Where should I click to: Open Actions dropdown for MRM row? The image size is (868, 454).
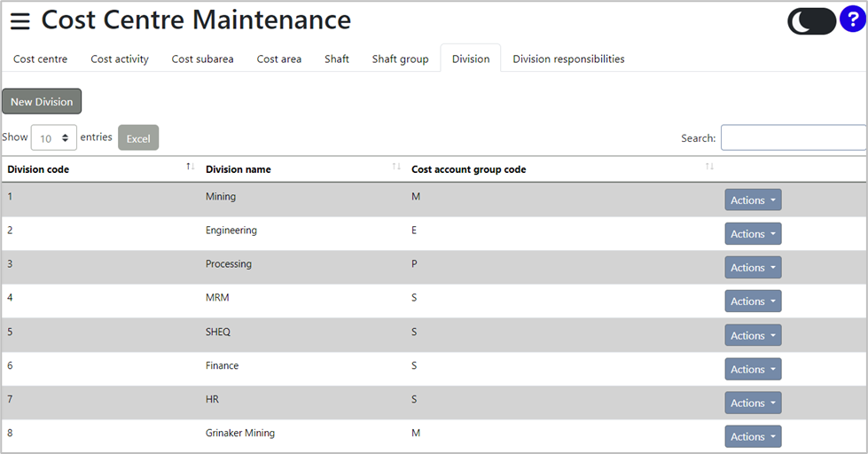click(753, 301)
